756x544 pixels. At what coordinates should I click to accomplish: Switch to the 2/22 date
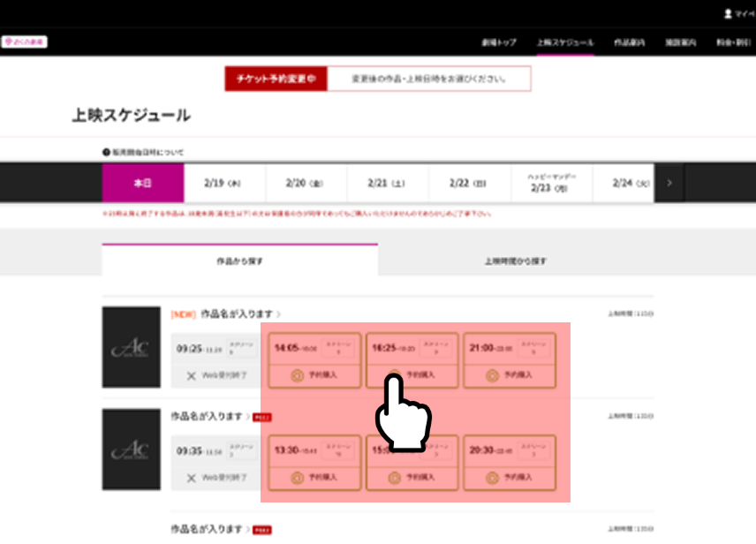[470, 183]
